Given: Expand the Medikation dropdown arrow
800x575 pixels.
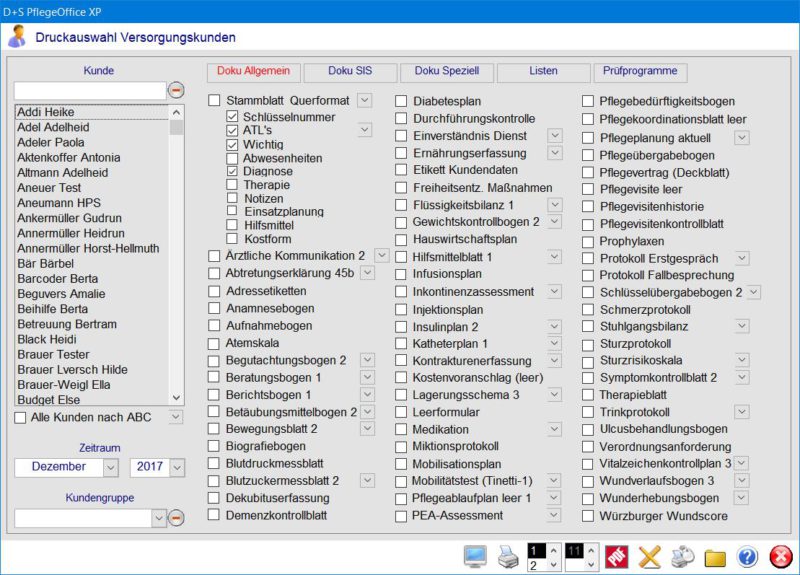Looking at the screenshot, I should (555, 430).
